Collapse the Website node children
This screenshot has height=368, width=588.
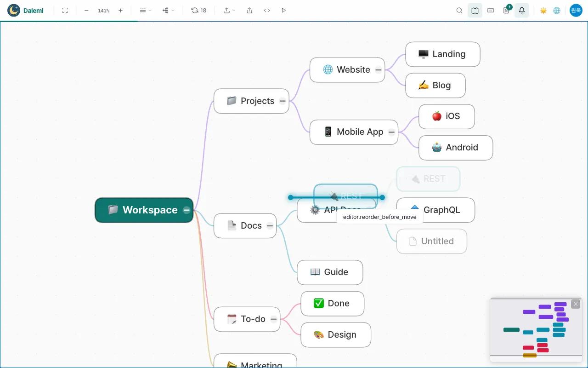(x=378, y=70)
